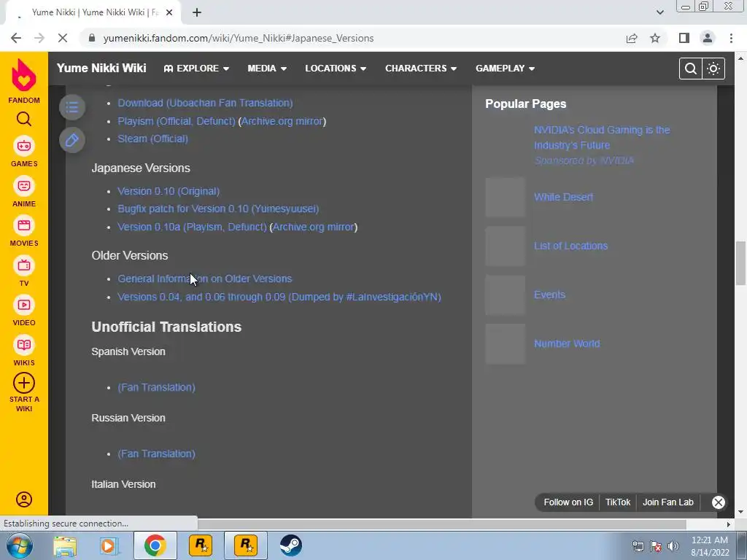Stop page loading with the X button
The height and width of the screenshot is (560, 747).
63,38
